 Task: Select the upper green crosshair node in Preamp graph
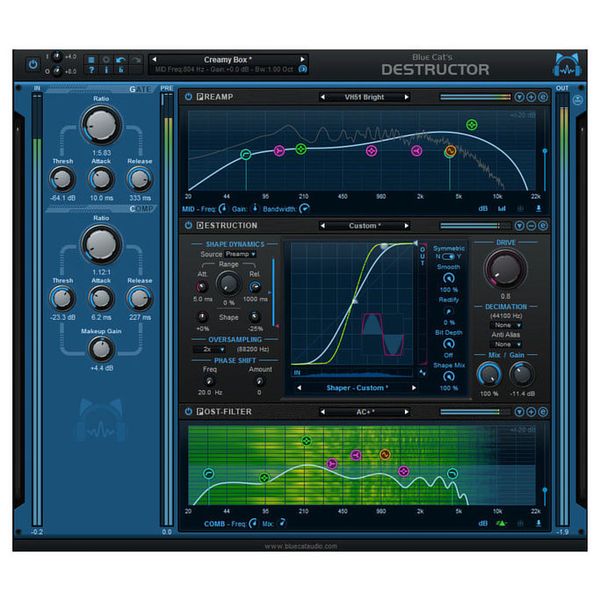472,124
